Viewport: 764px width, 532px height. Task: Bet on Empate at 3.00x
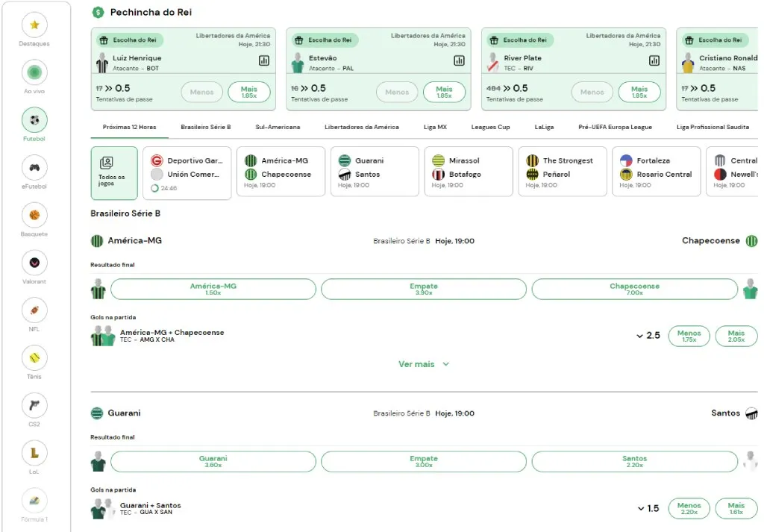click(x=424, y=461)
